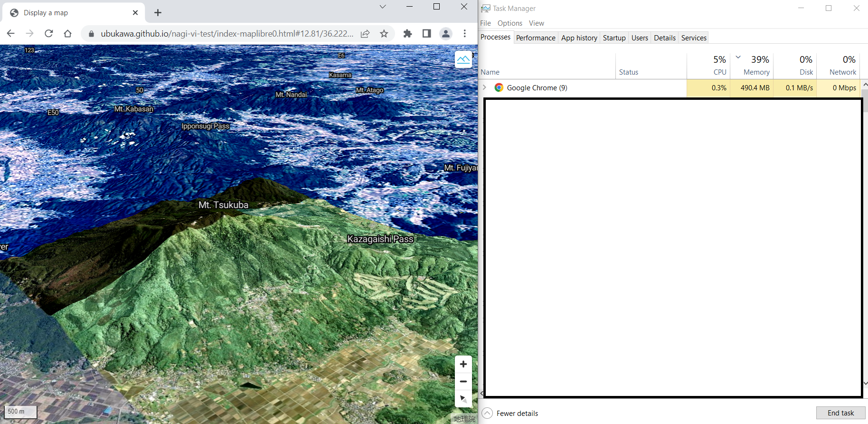Reload the map page in Chrome

pos(48,33)
